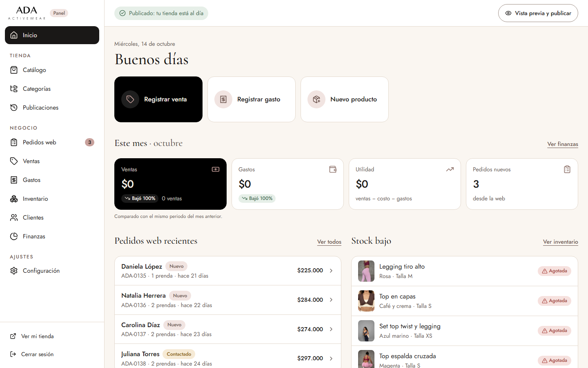Click the Top en capas product thumbnail
The image size is (588, 368).
(x=366, y=301)
